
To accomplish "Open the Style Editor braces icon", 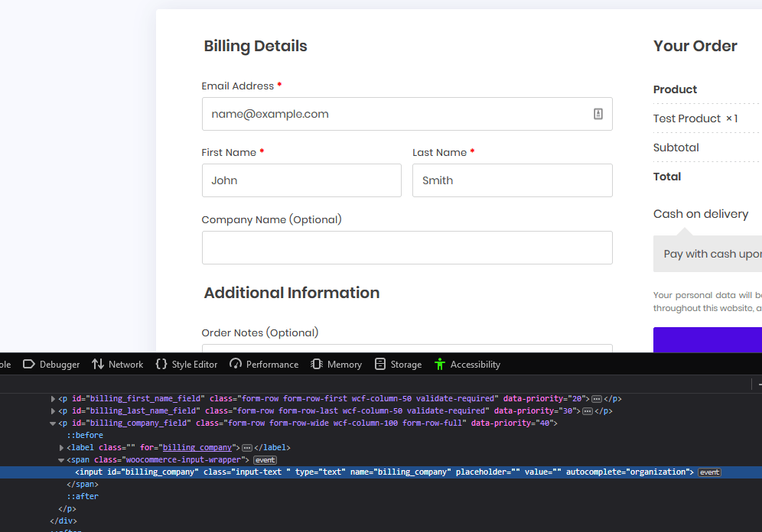I will point(161,364).
